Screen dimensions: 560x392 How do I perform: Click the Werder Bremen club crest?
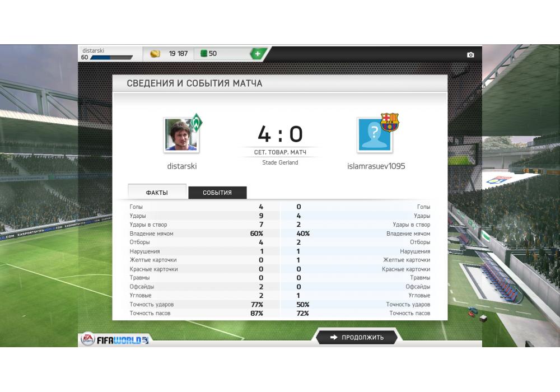coord(196,123)
